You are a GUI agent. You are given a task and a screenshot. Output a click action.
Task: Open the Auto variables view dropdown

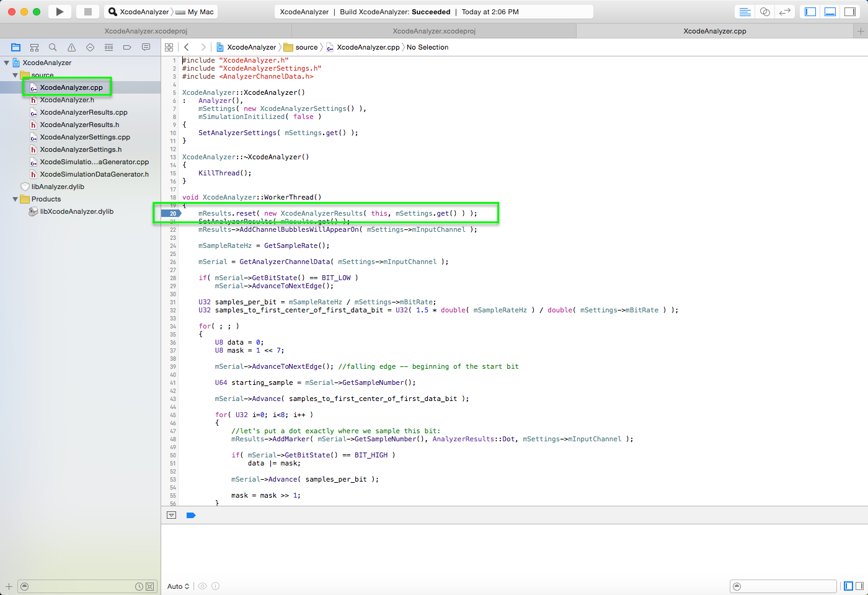pyautogui.click(x=178, y=586)
